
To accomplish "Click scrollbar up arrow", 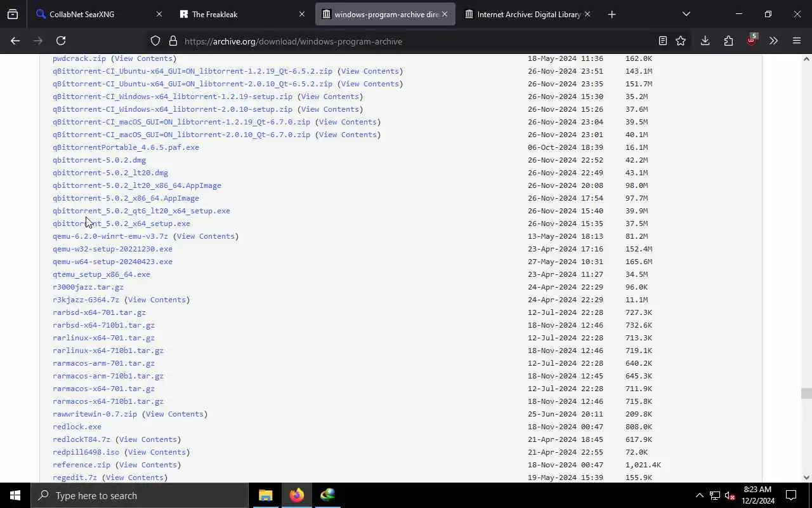I will pos(806,59).
